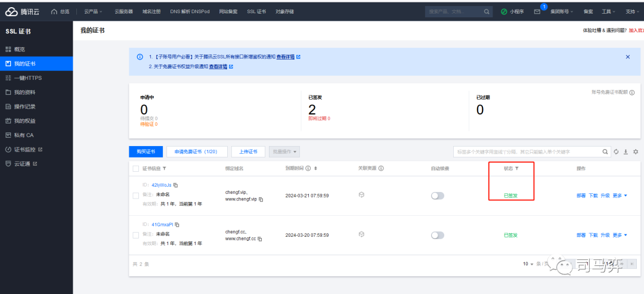The image size is (644, 294).
Task: Open 更多 menu for chengf.vip row
Action: [x=620, y=196]
